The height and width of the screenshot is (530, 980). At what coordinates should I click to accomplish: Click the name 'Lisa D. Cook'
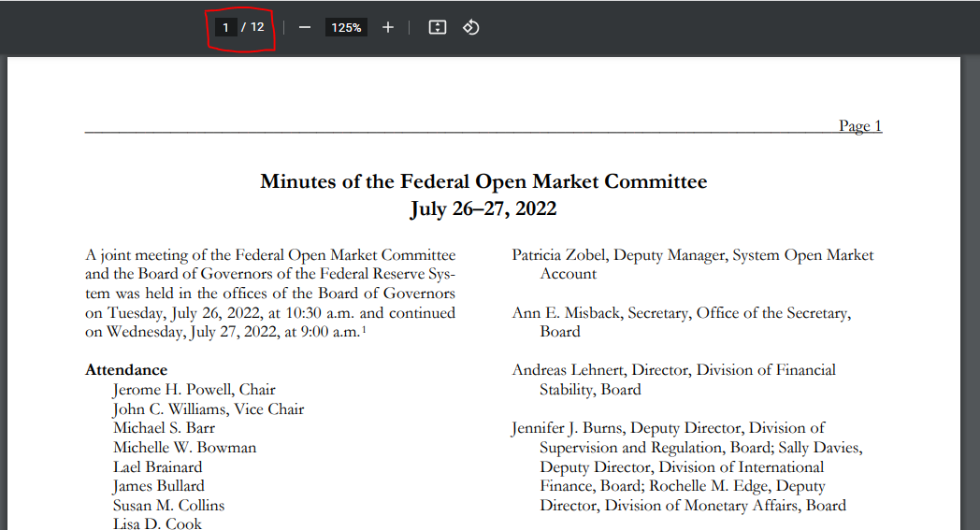[x=157, y=523]
